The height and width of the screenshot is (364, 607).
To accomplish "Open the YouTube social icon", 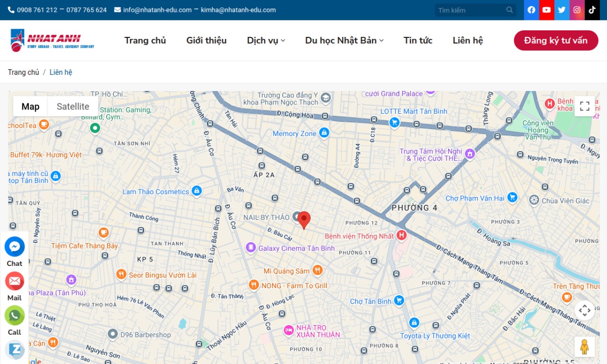I will [547, 10].
